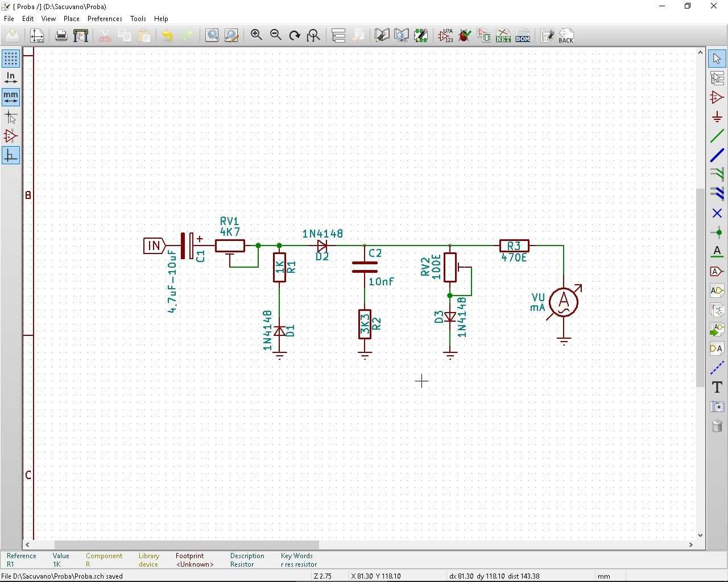This screenshot has width=728, height=582.
Task: Generate netlist with NET icon
Action: (x=503, y=36)
